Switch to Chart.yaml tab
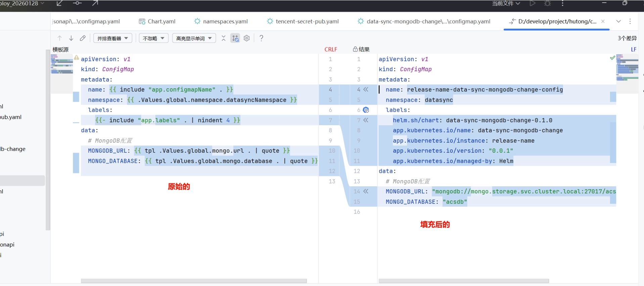The width and height of the screenshot is (644, 286). [157, 21]
